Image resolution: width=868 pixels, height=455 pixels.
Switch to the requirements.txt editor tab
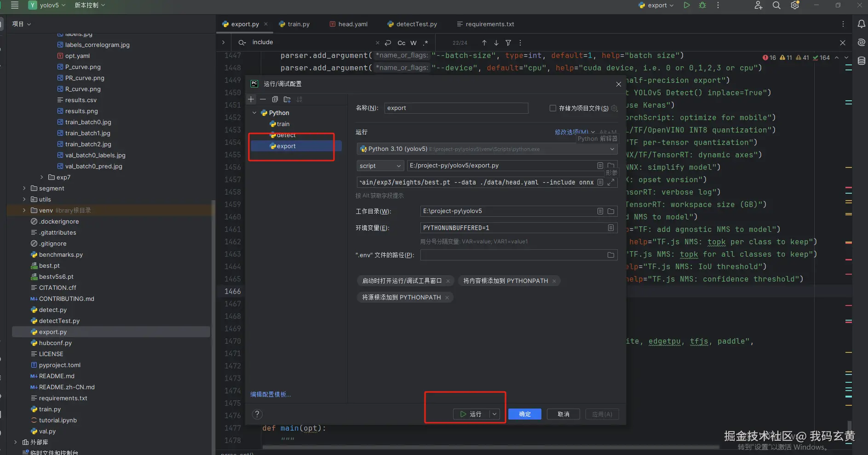486,24
